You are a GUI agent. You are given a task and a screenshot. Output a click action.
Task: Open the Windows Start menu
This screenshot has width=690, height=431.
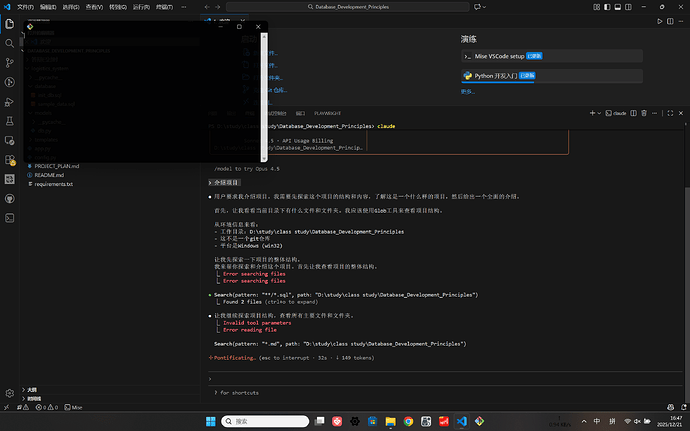[211, 421]
